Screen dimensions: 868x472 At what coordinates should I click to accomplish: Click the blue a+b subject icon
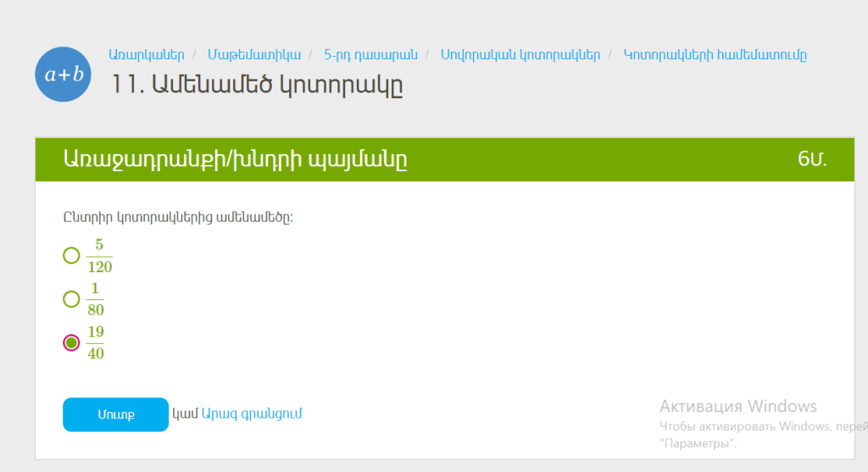[x=64, y=75]
